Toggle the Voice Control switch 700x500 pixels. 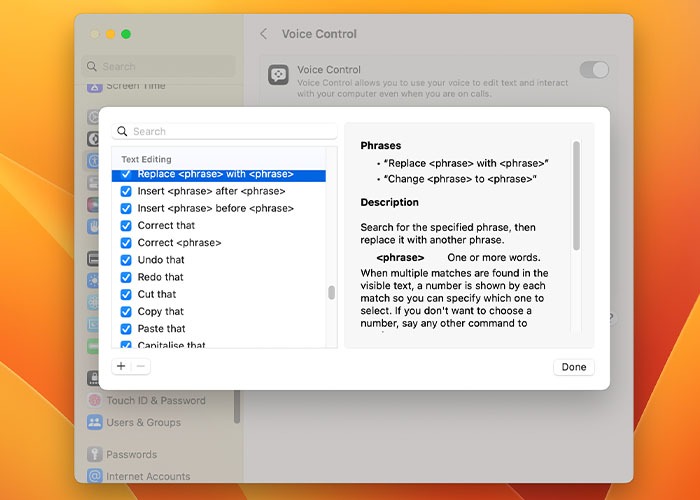click(x=594, y=70)
